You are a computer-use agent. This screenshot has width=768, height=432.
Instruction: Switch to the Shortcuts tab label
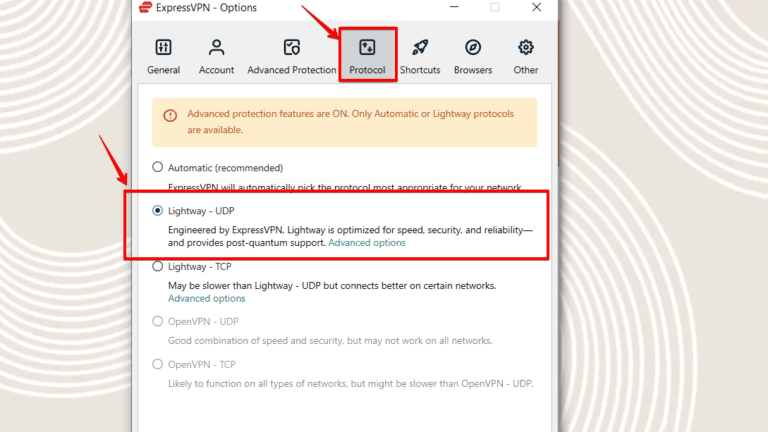pos(420,70)
